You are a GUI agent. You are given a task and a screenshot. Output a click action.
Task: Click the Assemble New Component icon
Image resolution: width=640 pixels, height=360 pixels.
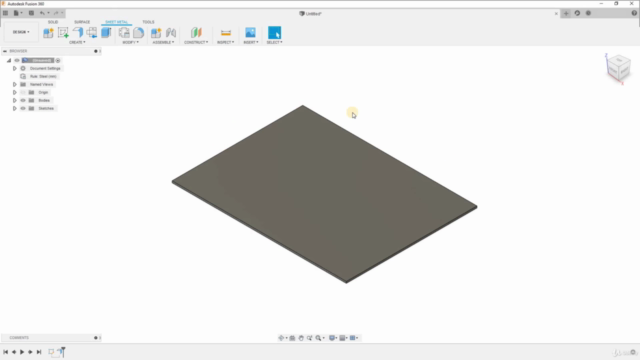pos(156,33)
